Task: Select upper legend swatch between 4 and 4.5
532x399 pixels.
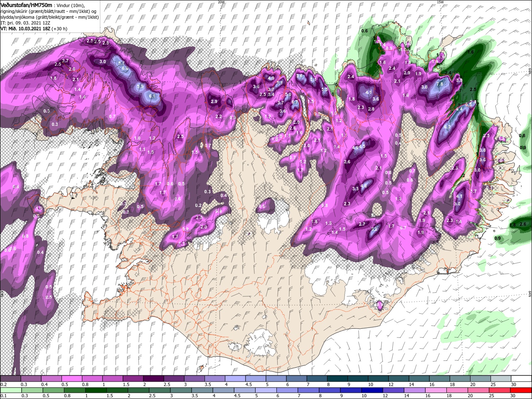Action: pyautogui.click(x=235, y=379)
